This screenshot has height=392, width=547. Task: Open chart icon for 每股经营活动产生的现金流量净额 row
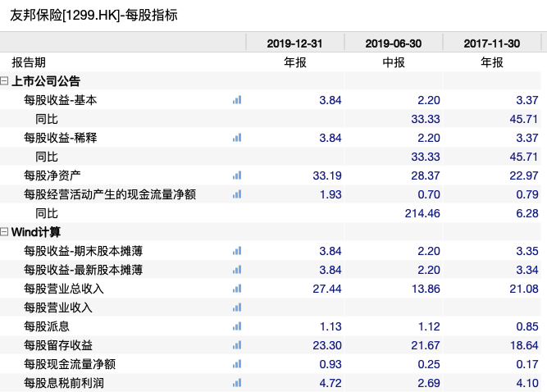(x=237, y=194)
